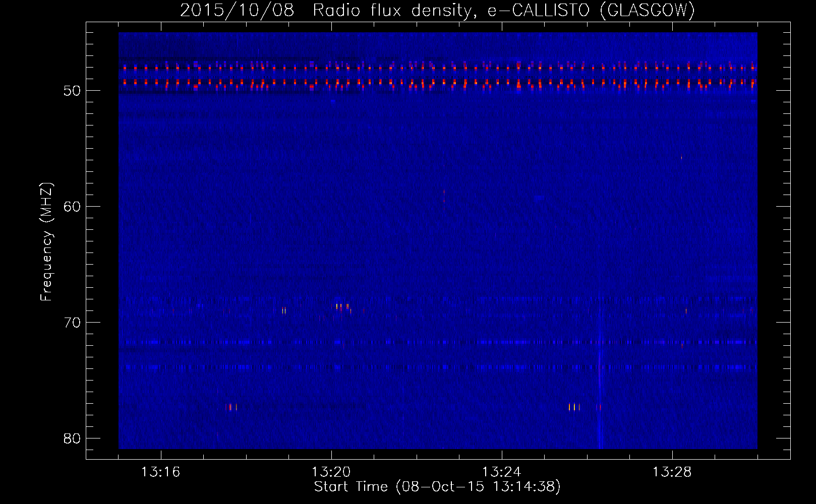The height and width of the screenshot is (504, 816).
Task: Select the frequency tick label "80"
Action: (72, 438)
